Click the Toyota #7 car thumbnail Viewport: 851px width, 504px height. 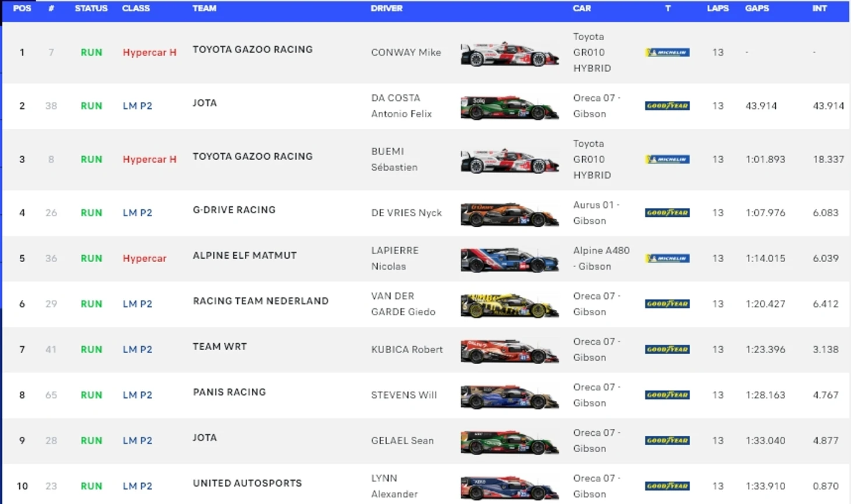pyautogui.click(x=509, y=54)
